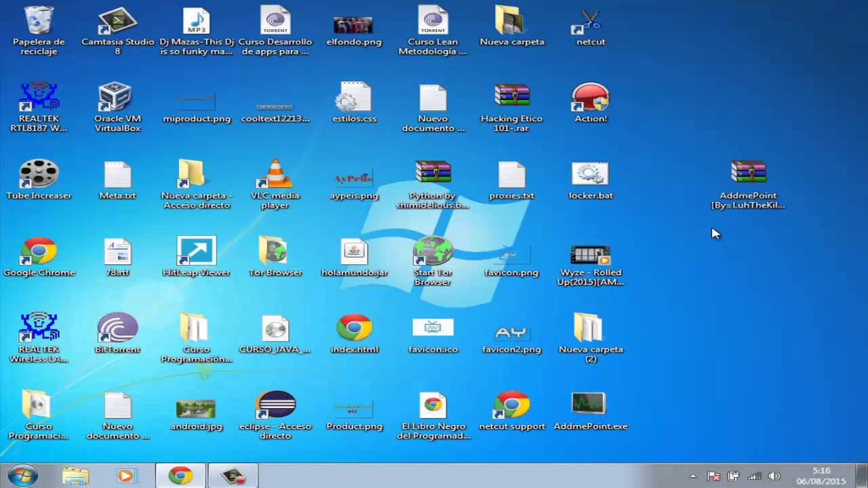Click the netcut scissors shortcut

(x=587, y=21)
